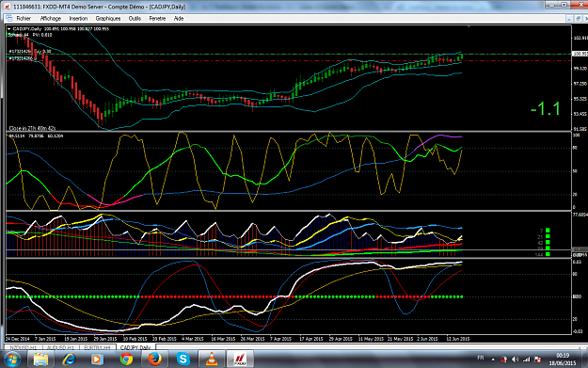
Task: Click the MetaTrader icon in the title bar
Action: (x=7, y=7)
